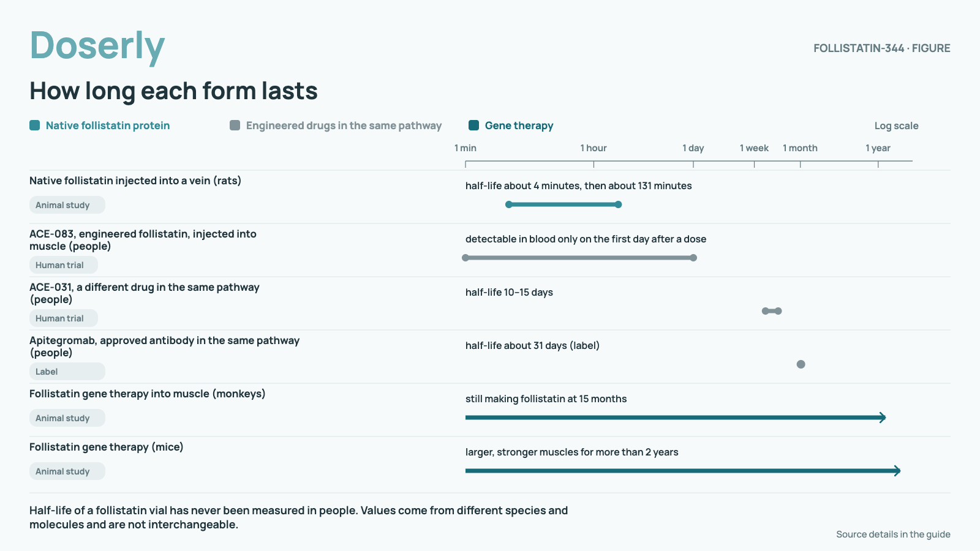
Task: Click the ACE-083 gray range bar
Action: tap(579, 258)
